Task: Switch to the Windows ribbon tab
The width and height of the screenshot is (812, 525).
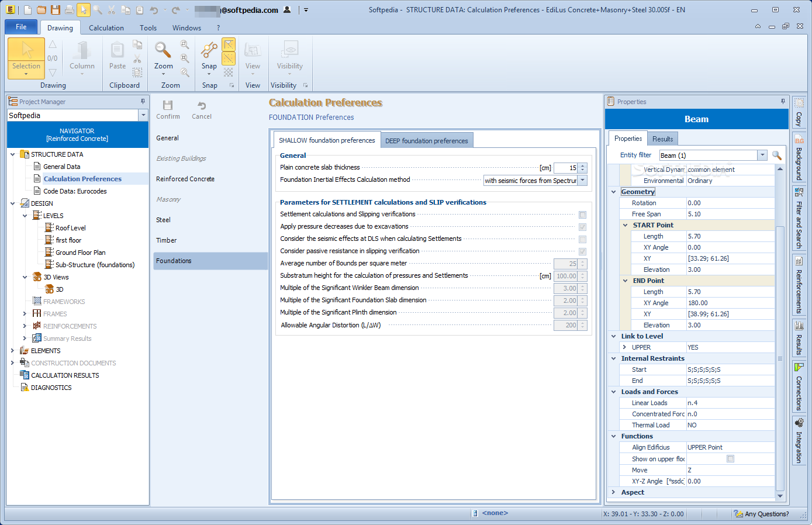Action: (x=186, y=27)
